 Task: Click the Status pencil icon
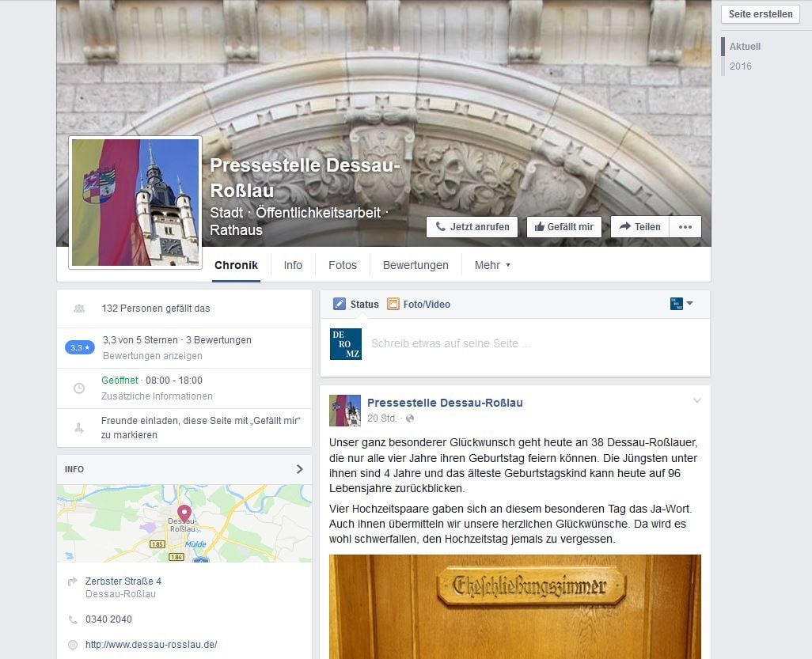(x=340, y=304)
